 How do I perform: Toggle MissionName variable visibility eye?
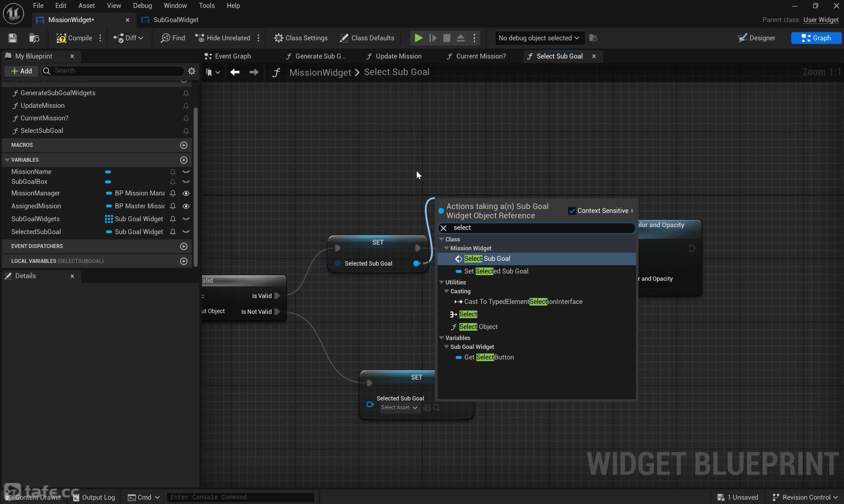186,172
